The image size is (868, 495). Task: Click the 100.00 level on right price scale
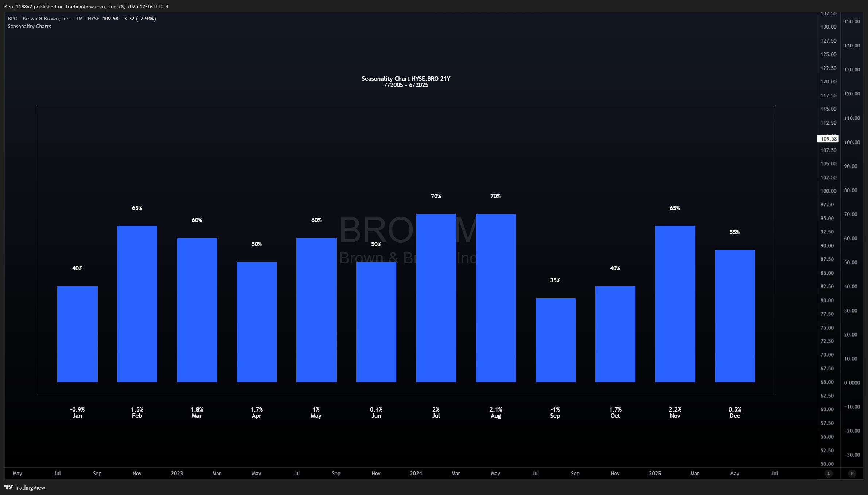coord(852,142)
